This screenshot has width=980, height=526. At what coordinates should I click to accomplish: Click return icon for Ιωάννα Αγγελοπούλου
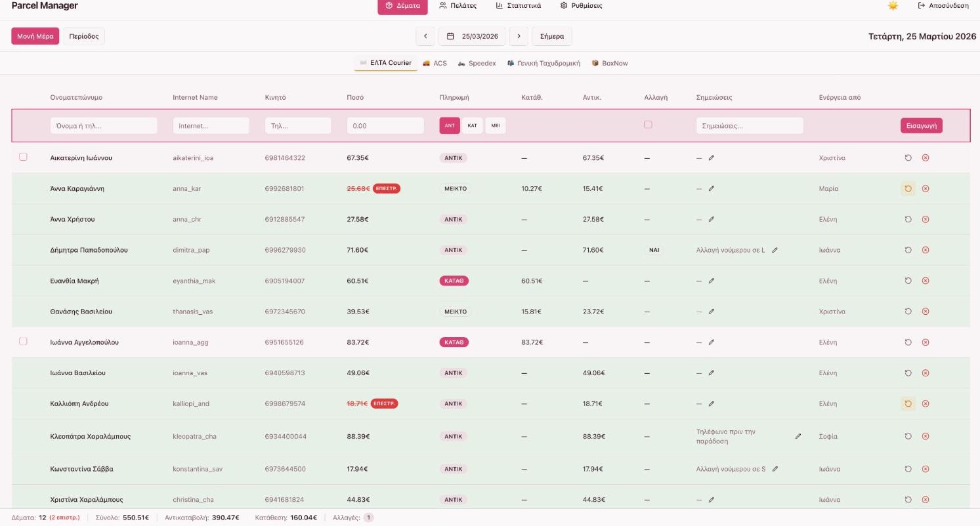[x=908, y=342]
